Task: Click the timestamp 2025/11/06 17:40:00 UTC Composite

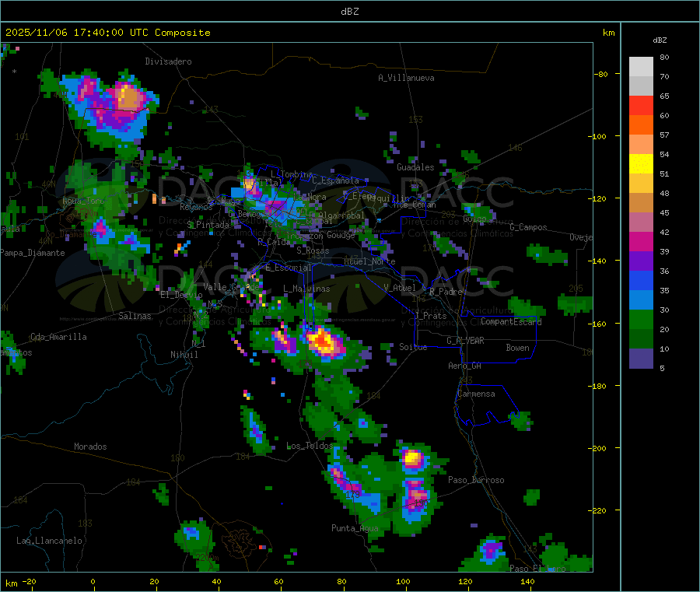Action: [107, 33]
